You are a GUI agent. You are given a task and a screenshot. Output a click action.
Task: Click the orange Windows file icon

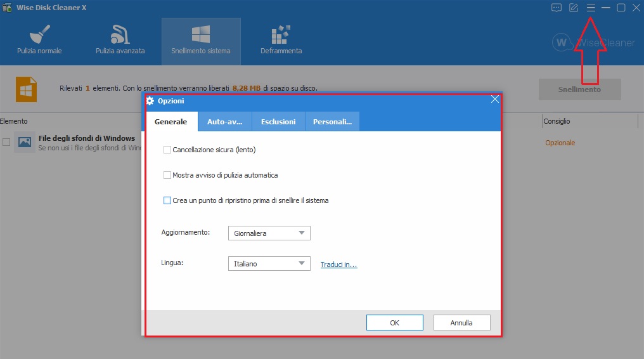tap(26, 89)
